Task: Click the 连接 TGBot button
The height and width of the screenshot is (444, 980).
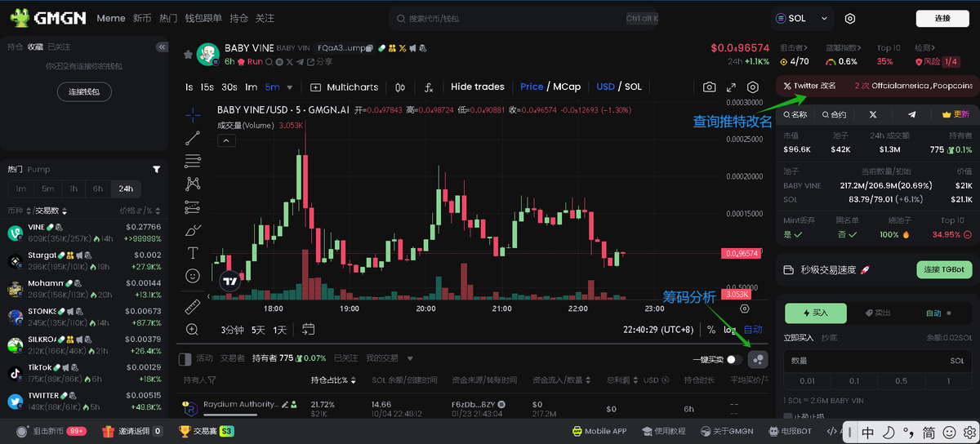Action: click(x=945, y=269)
